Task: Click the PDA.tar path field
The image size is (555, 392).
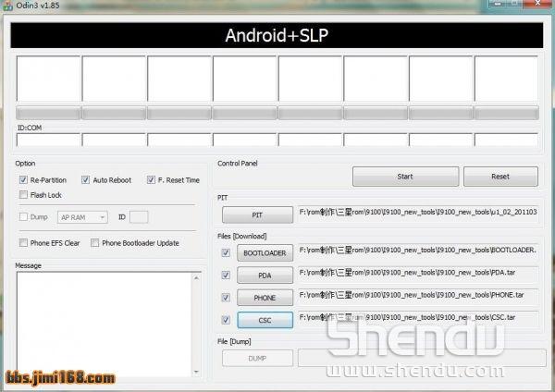Action: click(418, 275)
